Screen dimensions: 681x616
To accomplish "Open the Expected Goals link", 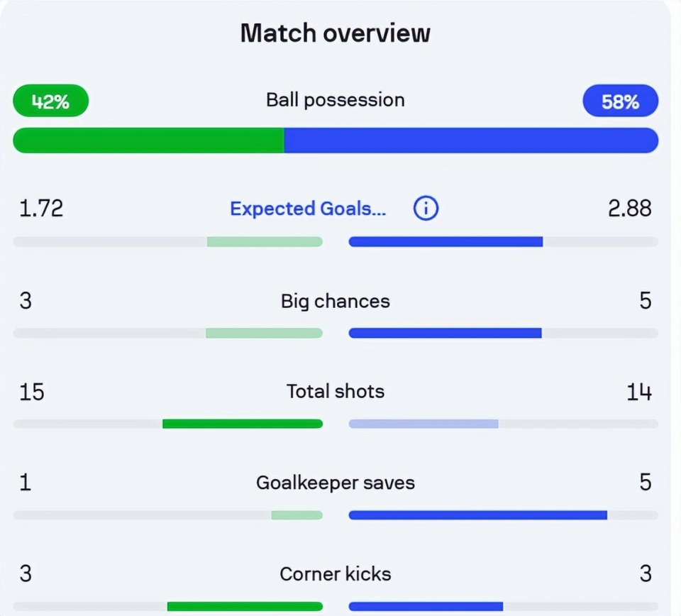I will click(308, 209).
